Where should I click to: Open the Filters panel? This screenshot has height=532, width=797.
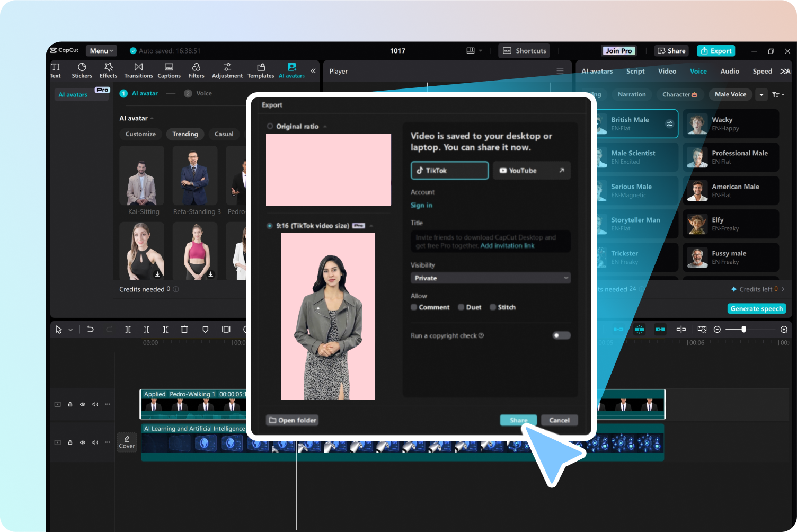click(196, 70)
